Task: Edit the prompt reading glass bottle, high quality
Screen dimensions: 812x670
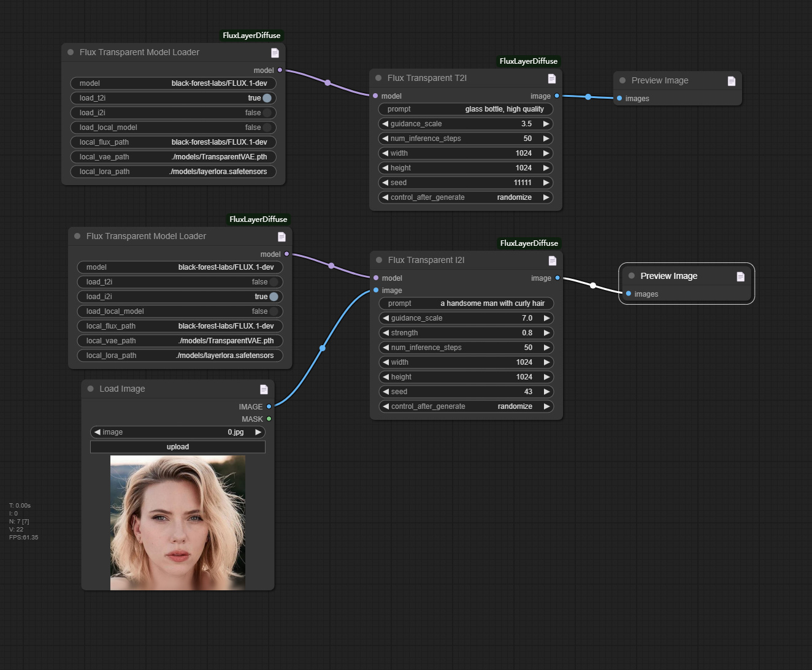Action: [465, 108]
